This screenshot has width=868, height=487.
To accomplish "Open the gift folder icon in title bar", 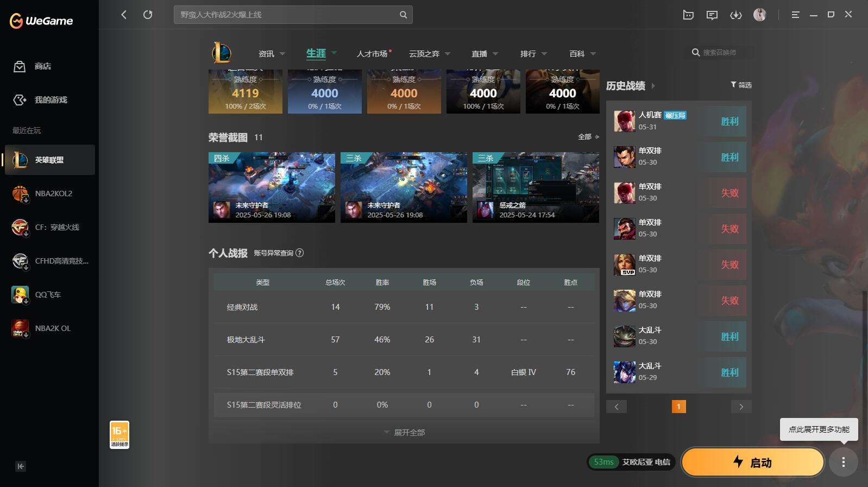I will click(688, 15).
